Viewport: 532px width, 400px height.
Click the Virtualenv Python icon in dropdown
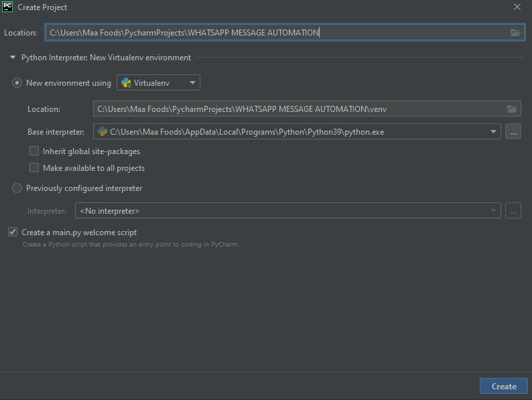point(126,83)
